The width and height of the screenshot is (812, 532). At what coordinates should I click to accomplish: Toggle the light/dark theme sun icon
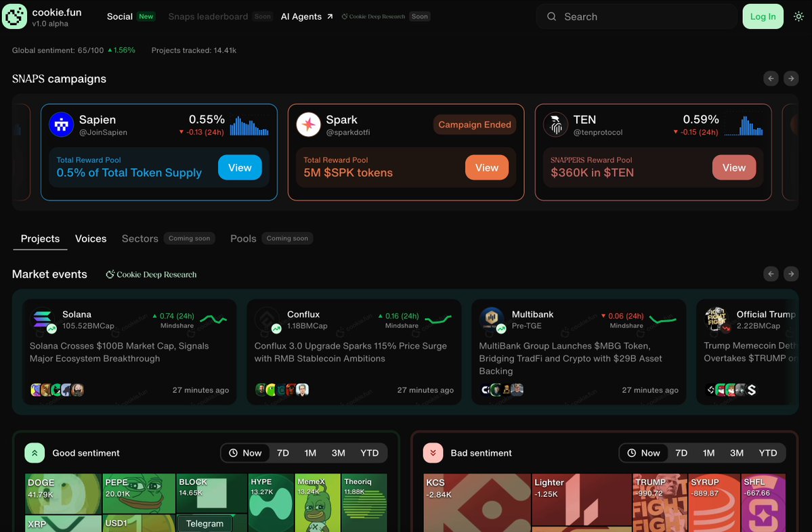pos(798,16)
